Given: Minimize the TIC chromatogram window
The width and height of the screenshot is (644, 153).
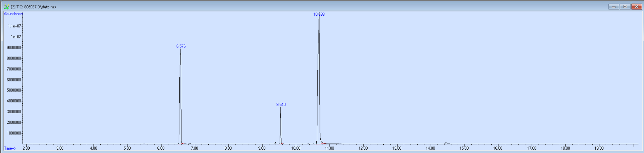Looking at the screenshot, I should coord(614,7).
